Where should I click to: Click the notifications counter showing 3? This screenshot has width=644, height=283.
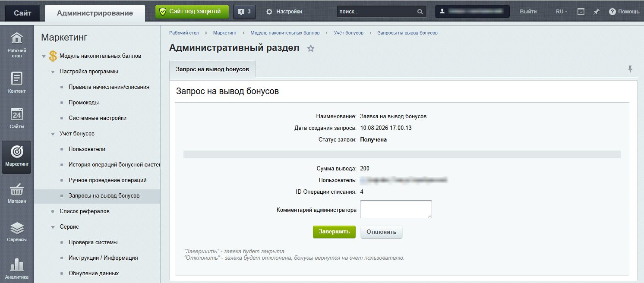(x=244, y=12)
